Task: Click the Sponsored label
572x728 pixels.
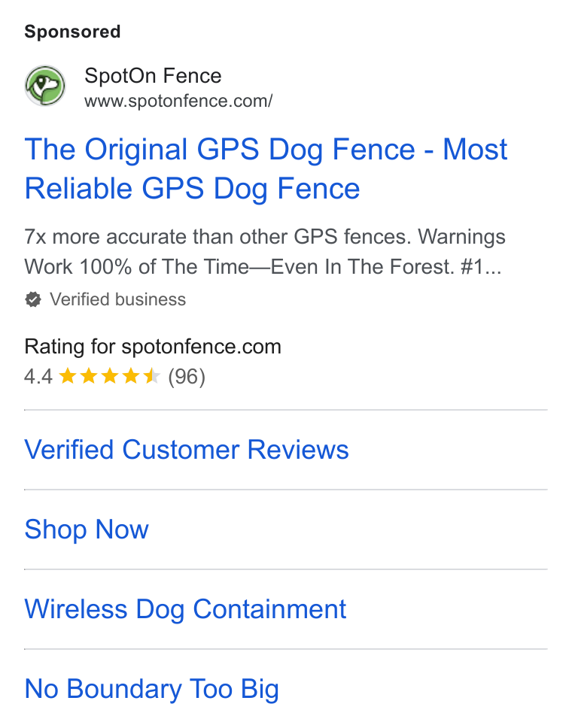Action: click(72, 32)
